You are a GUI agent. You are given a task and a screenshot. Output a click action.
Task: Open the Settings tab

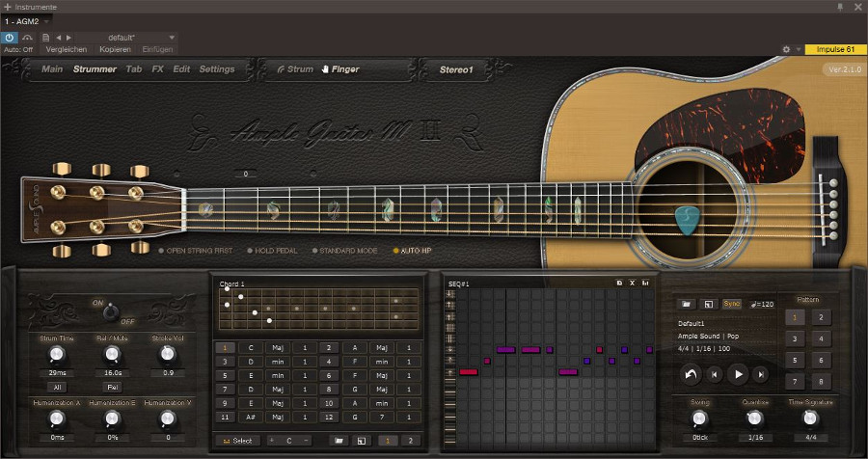point(217,69)
